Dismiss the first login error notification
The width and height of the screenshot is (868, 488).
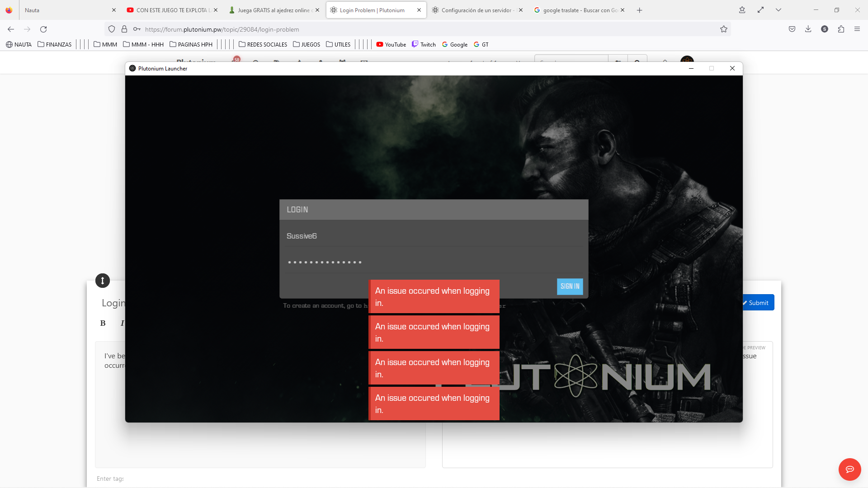pyautogui.click(x=434, y=296)
